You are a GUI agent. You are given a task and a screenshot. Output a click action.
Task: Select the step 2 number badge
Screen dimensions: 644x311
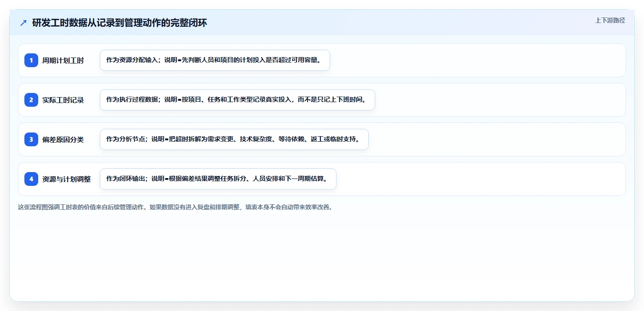coord(31,100)
